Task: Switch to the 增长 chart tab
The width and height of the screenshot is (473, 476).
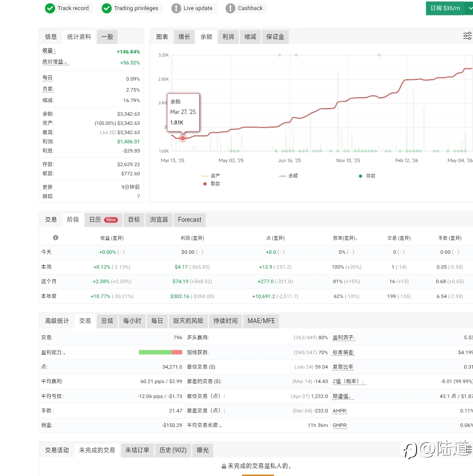Action: [184, 37]
